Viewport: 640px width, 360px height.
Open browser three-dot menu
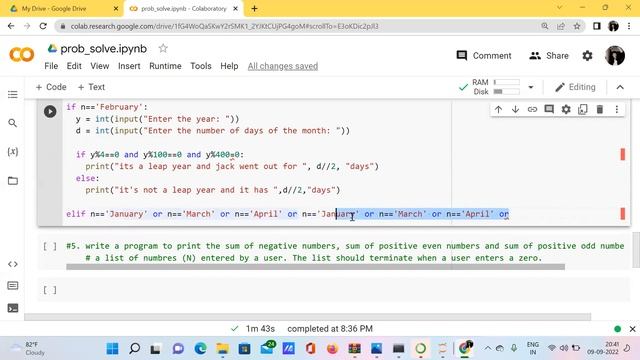629,26
